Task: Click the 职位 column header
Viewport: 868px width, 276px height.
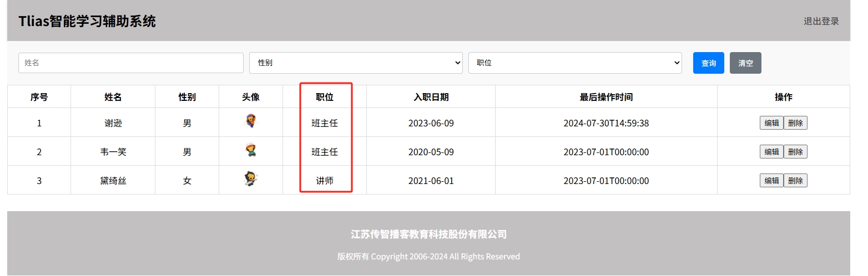Action: (325, 97)
